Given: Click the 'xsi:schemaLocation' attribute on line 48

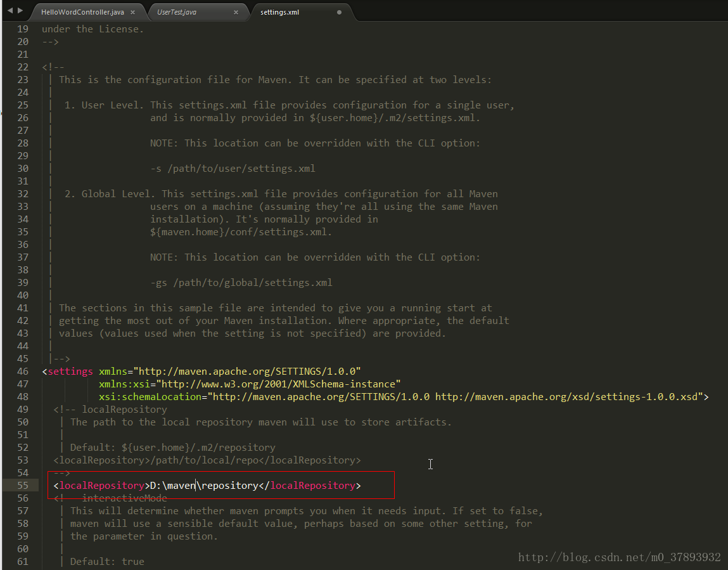Looking at the screenshot, I should 150,397.
